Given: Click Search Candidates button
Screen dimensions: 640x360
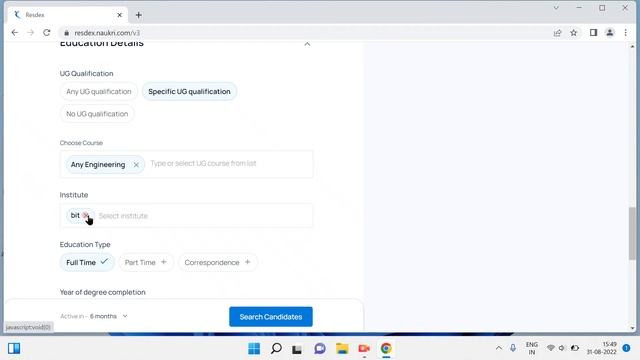Looking at the screenshot, I should pyautogui.click(x=271, y=317).
